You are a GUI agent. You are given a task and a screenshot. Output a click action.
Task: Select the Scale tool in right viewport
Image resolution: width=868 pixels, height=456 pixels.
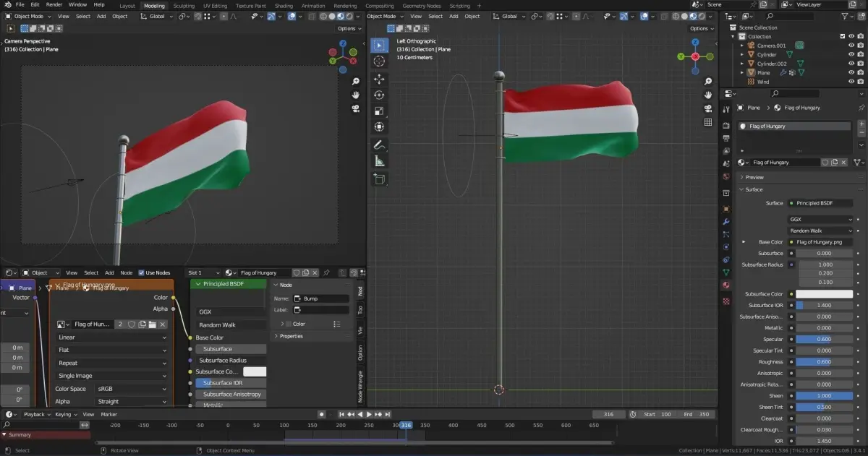(x=379, y=111)
